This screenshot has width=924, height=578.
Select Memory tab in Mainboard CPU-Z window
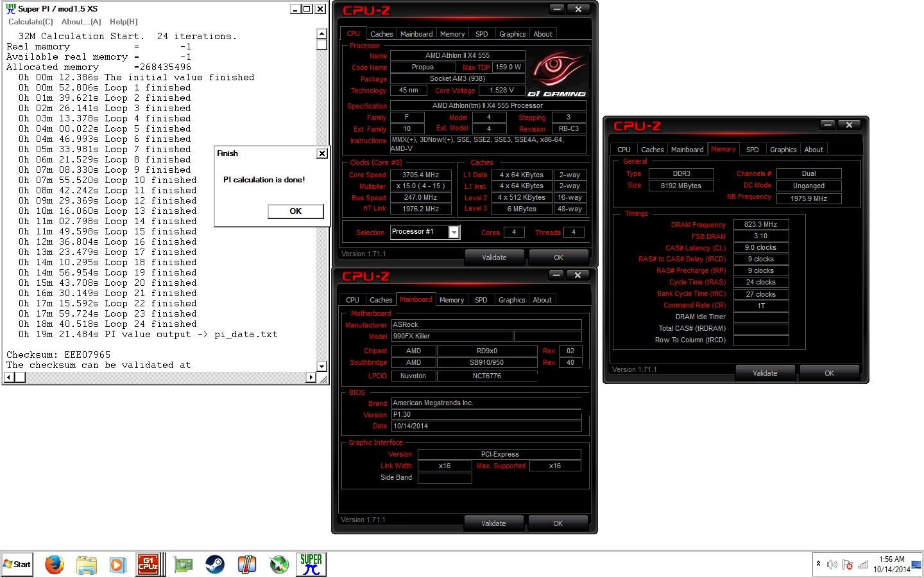pyautogui.click(x=452, y=300)
